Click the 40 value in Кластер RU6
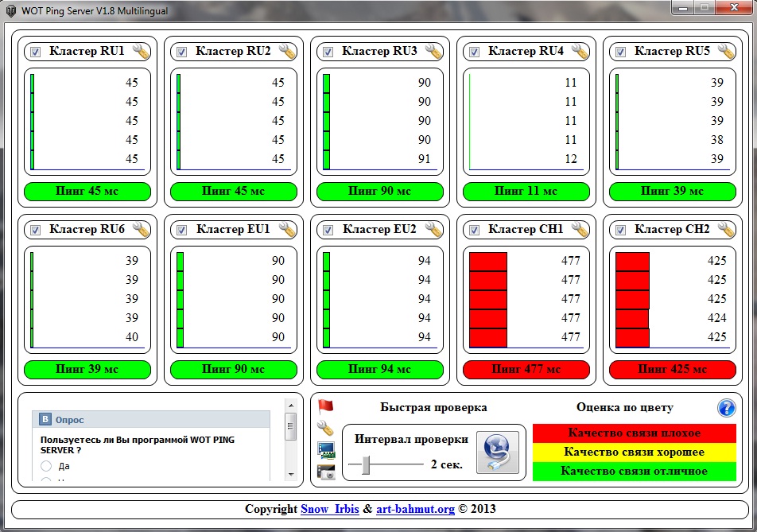Viewport: 757px width, 532px height. (132, 337)
